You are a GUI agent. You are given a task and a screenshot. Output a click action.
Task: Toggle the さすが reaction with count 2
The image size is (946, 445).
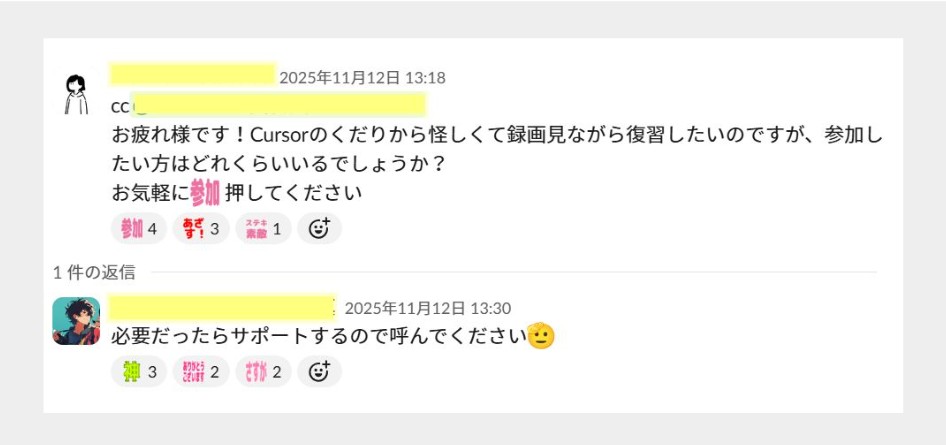click(x=263, y=372)
